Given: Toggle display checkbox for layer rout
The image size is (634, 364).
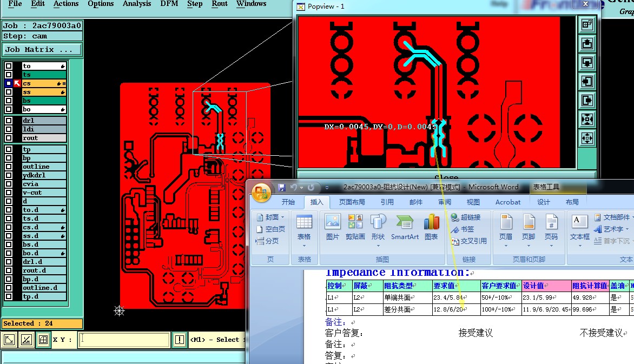Looking at the screenshot, I should 9,138.
